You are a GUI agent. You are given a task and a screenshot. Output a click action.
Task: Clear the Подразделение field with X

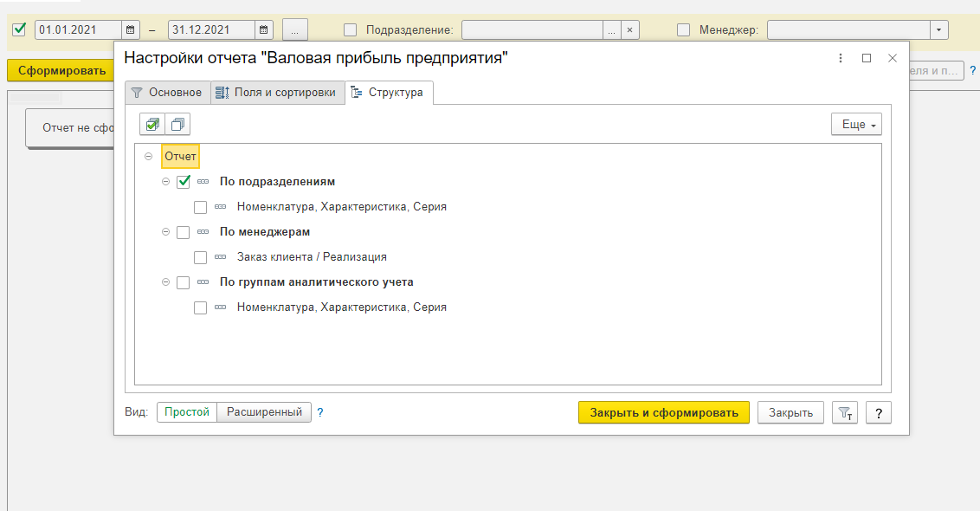[629, 30]
